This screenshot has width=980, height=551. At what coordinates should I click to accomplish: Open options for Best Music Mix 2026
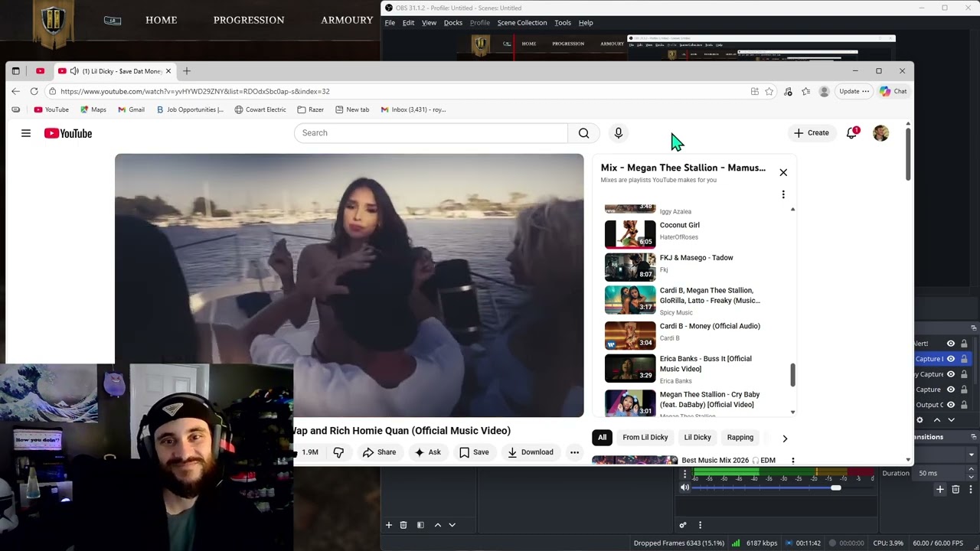click(792, 461)
